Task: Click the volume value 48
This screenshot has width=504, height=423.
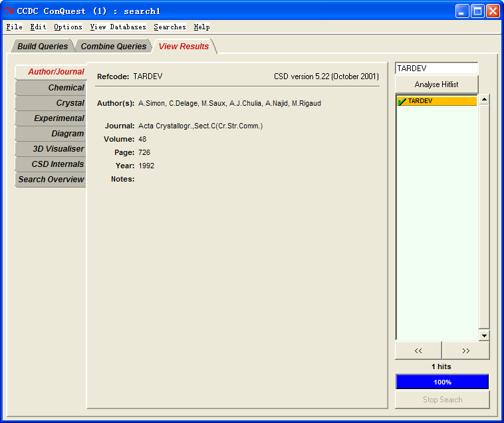Action: (x=142, y=139)
